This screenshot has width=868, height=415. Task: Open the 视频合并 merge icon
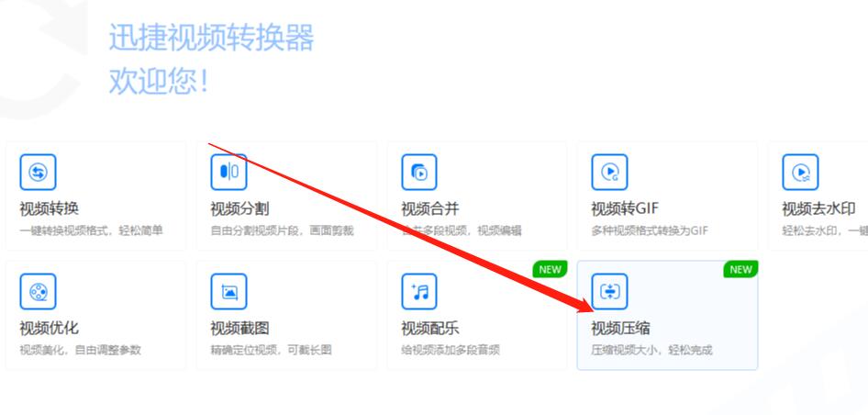pos(419,172)
